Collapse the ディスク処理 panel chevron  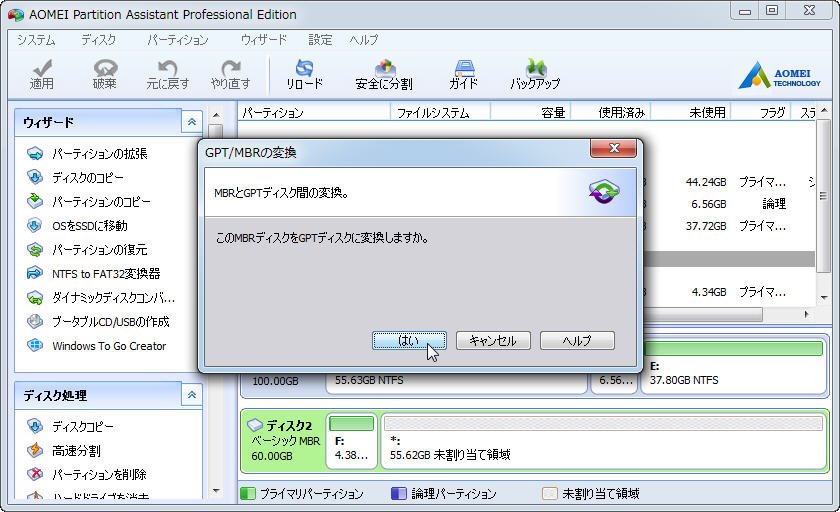pos(192,395)
